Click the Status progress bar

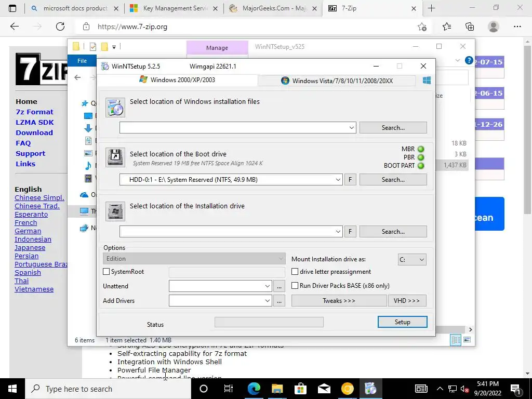tap(269, 322)
